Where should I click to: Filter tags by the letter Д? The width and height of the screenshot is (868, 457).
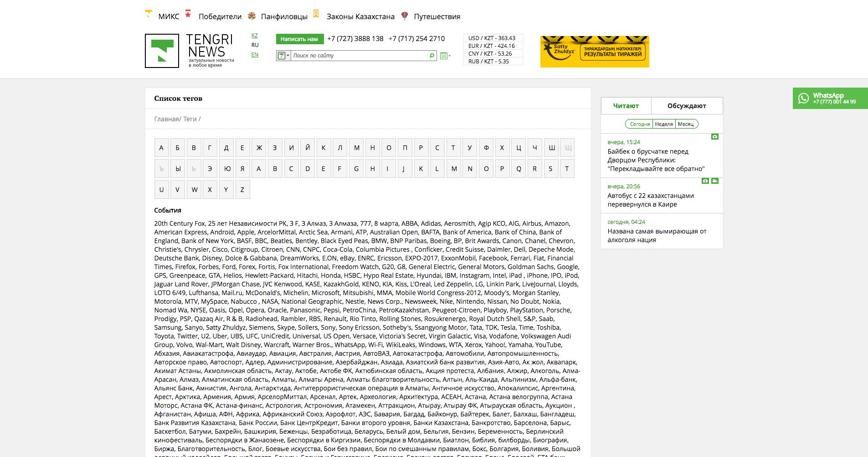coord(226,148)
